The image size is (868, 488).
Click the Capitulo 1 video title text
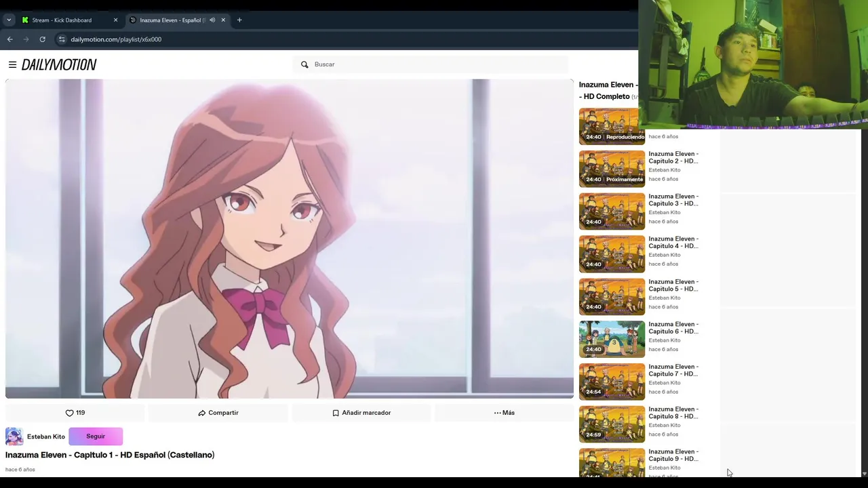point(110,455)
